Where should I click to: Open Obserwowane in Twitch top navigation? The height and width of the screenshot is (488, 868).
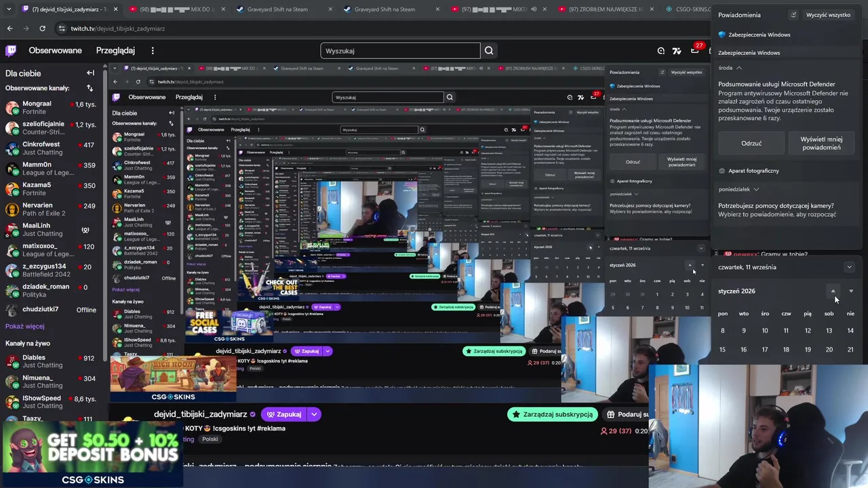55,51
